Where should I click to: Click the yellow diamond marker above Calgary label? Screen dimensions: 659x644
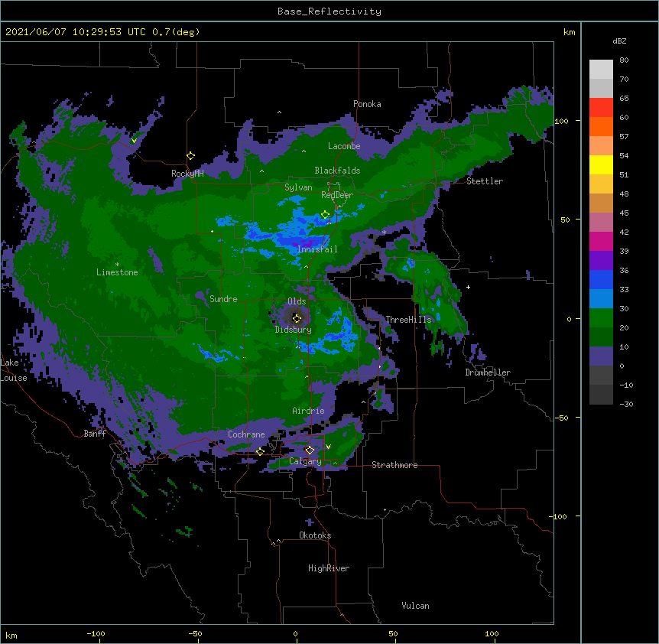tap(310, 450)
